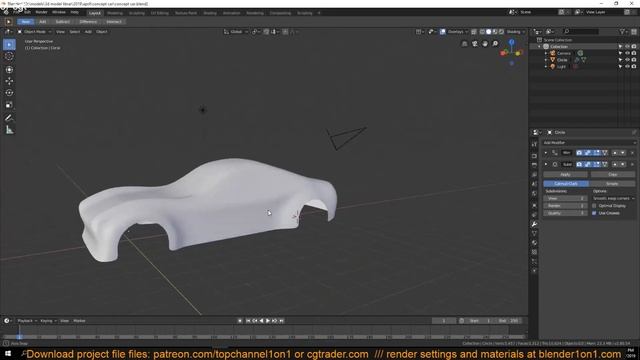Click the blue Z axis gizmo ball

click(x=511, y=42)
